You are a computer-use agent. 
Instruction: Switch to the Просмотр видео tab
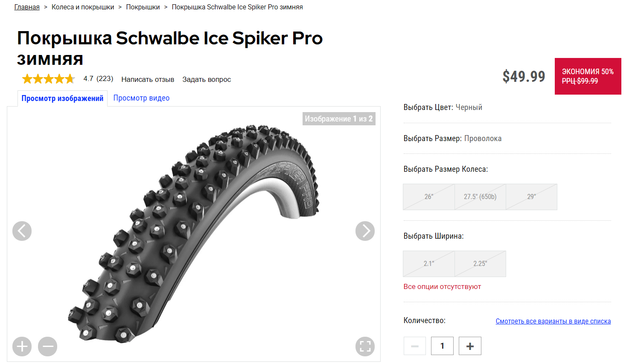(x=141, y=98)
